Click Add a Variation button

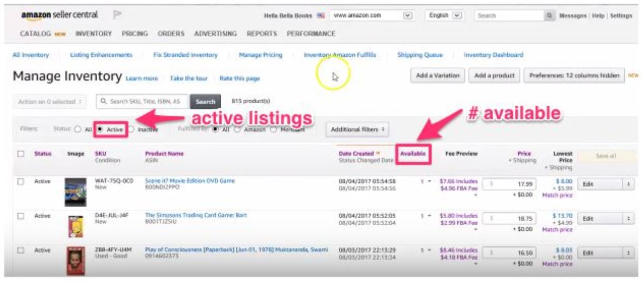437,75
